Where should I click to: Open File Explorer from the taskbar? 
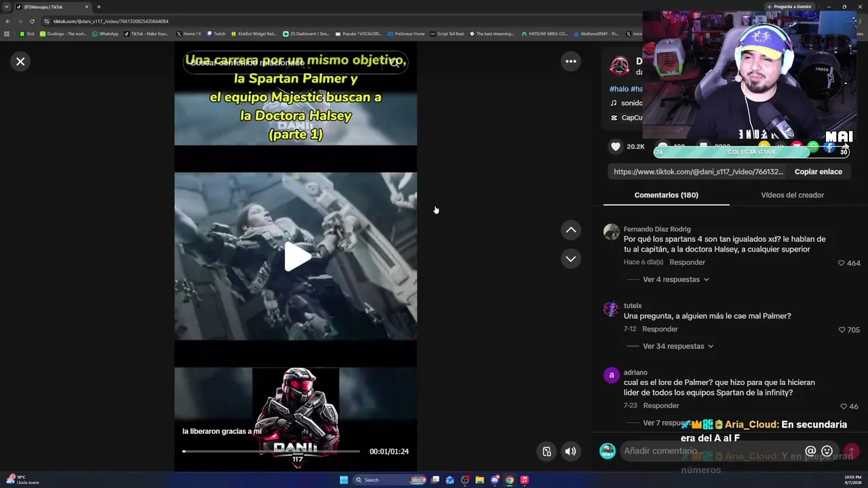click(479, 480)
